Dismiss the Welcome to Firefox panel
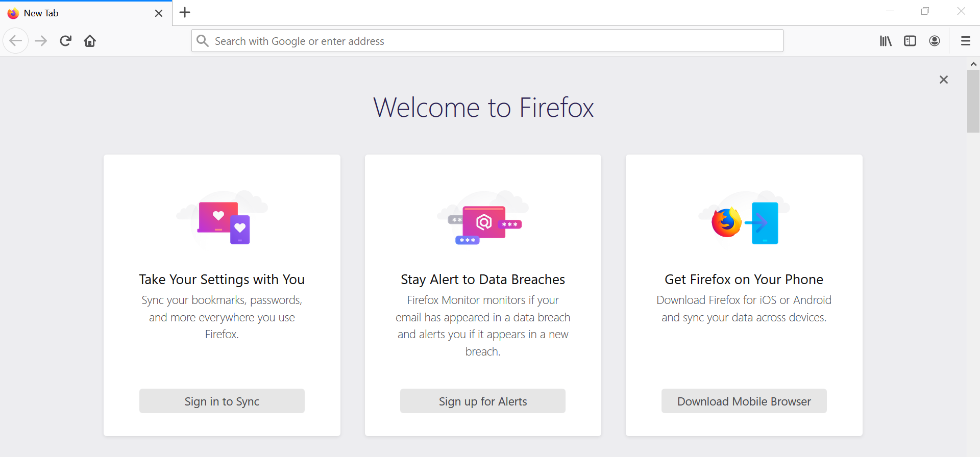 944,80
